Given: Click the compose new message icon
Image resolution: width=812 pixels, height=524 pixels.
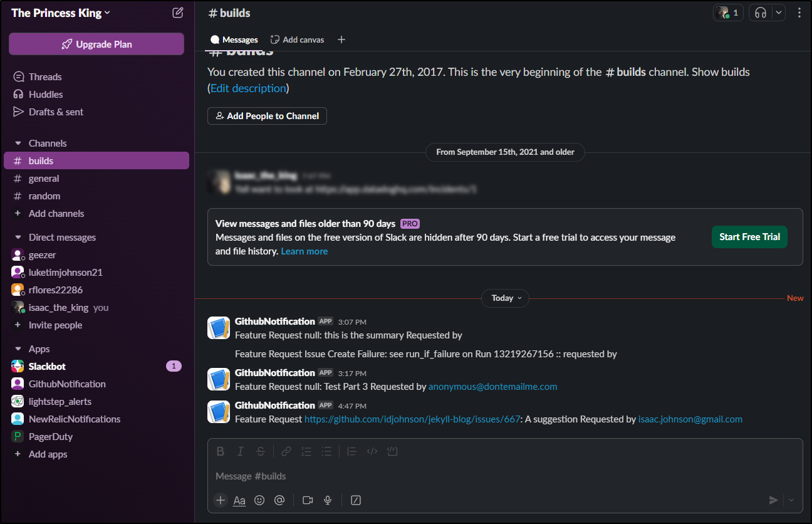Looking at the screenshot, I should pyautogui.click(x=178, y=13).
